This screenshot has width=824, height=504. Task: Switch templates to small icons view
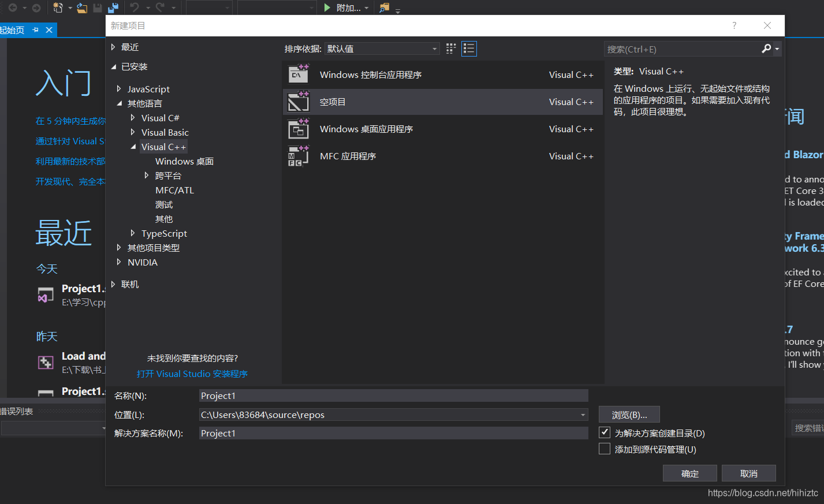451,48
